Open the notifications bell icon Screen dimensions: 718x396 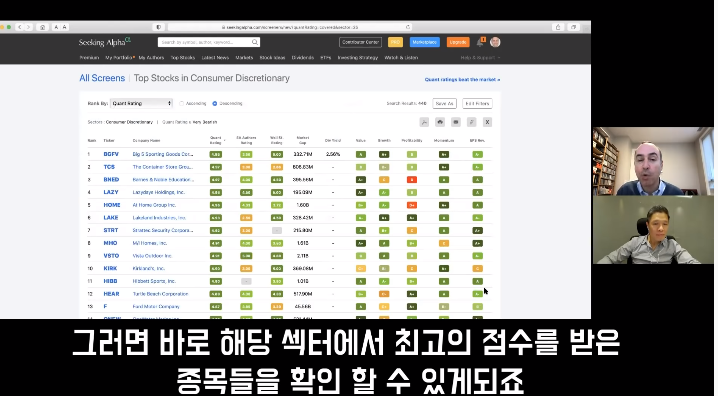pos(480,42)
